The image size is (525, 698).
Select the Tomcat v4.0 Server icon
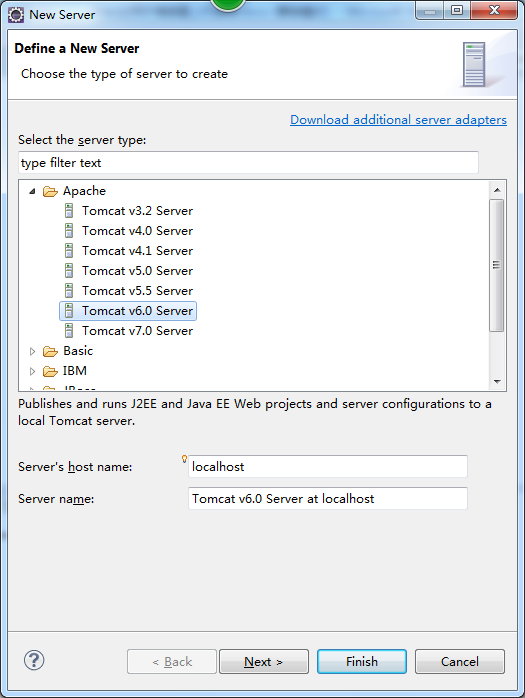point(69,231)
